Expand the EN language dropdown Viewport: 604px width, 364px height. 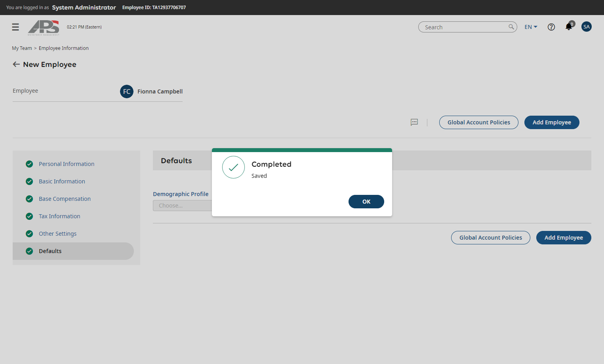click(x=531, y=27)
